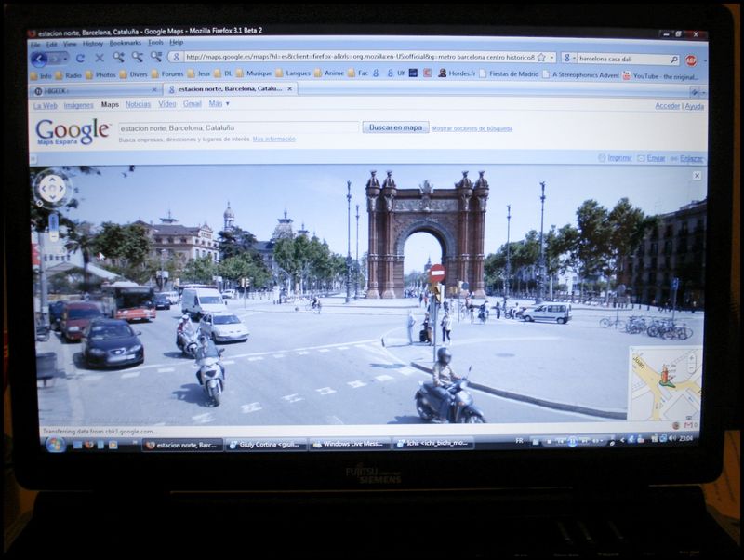744x560 pixels.
Task: Click the pegman on the mini map
Action: (x=666, y=377)
